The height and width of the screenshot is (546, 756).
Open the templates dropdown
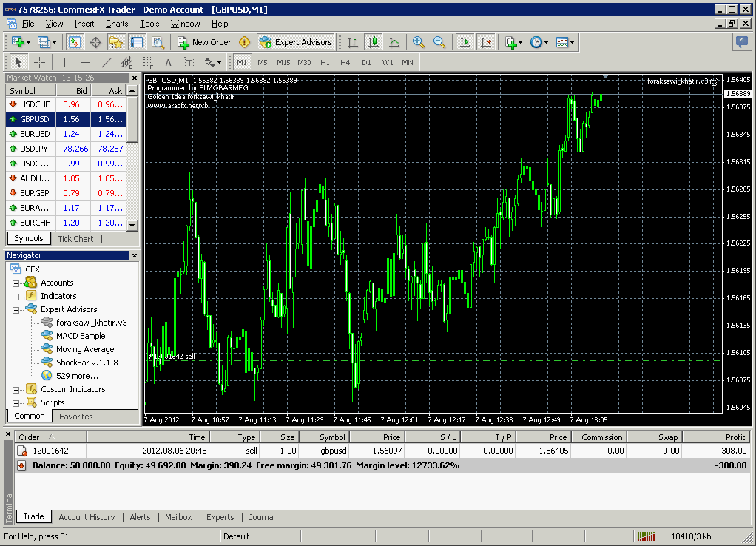coord(572,42)
